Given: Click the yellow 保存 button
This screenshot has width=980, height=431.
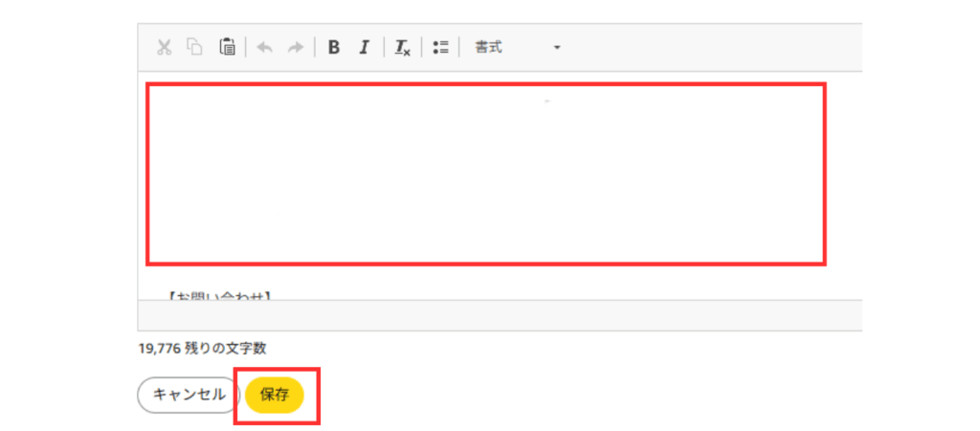Looking at the screenshot, I should (x=275, y=396).
